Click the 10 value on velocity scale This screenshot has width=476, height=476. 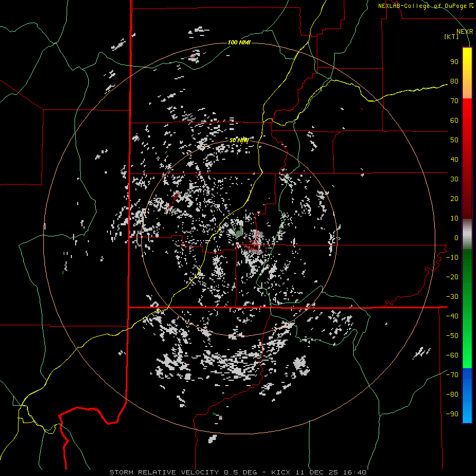coord(454,218)
